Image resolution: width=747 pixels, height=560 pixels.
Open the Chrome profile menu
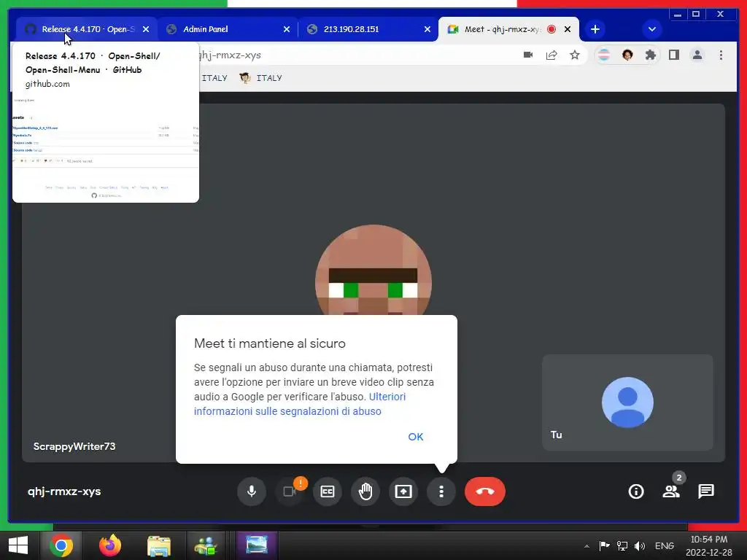coord(697,55)
